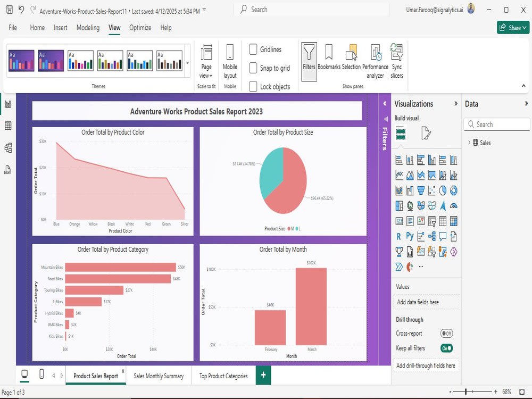Viewport: 532px width, 399px height.
Task: Select the pie chart visualization icon
Action: click(x=444, y=190)
